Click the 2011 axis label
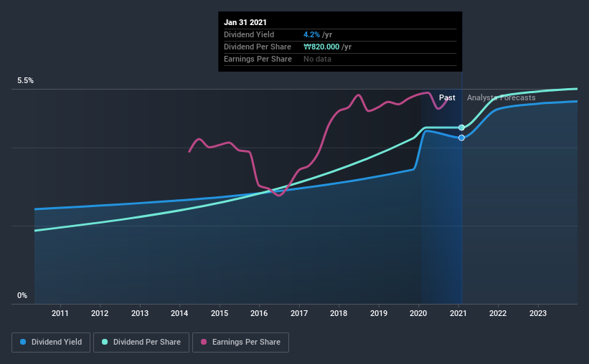589x364 pixels. 60,313
